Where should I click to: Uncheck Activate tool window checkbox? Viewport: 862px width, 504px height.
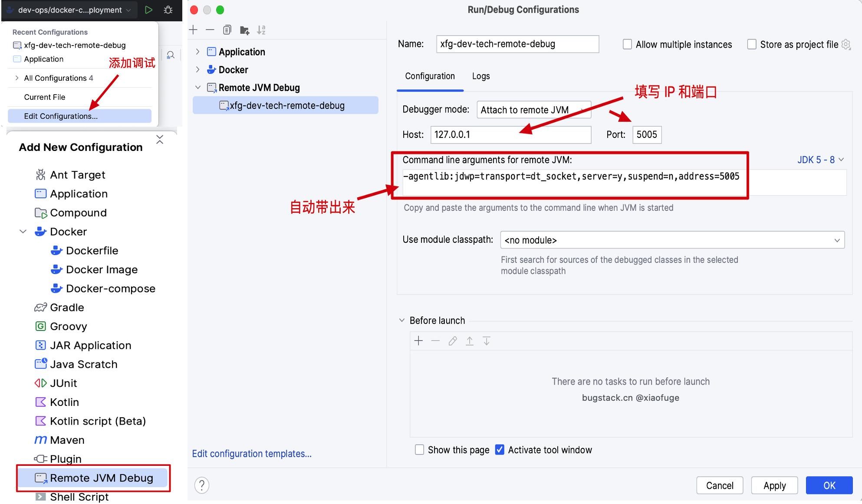tap(500, 450)
